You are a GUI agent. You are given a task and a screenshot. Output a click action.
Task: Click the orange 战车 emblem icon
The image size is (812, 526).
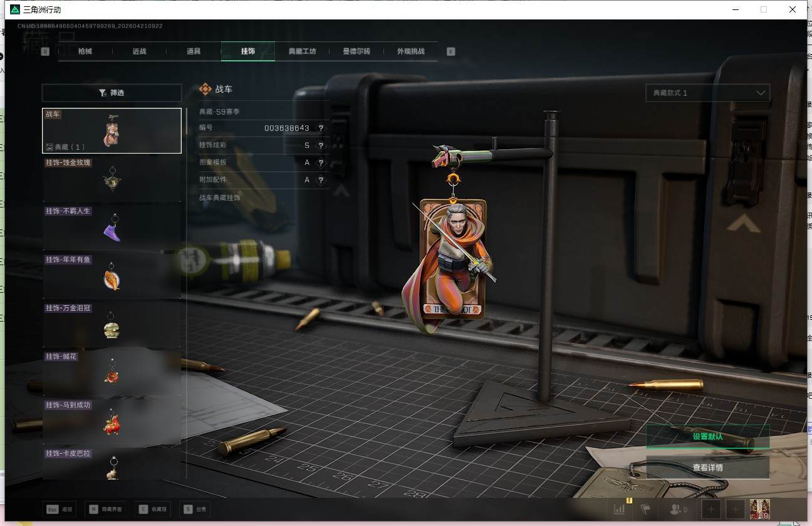coord(205,90)
